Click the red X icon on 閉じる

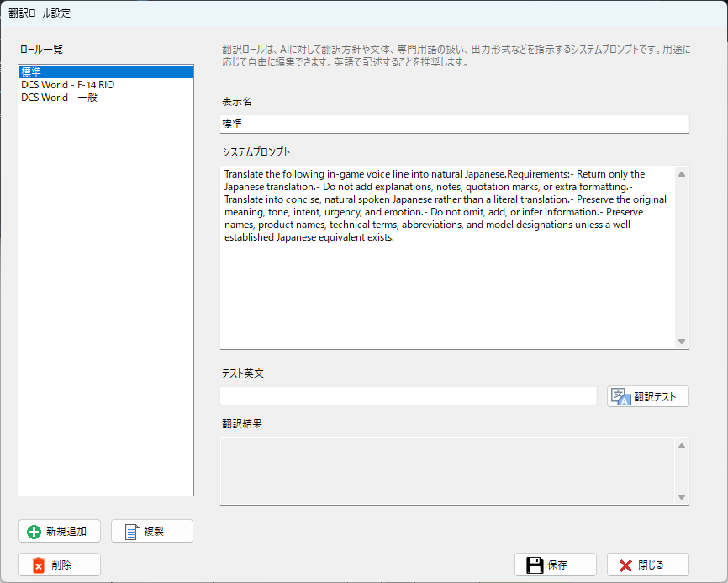(625, 565)
